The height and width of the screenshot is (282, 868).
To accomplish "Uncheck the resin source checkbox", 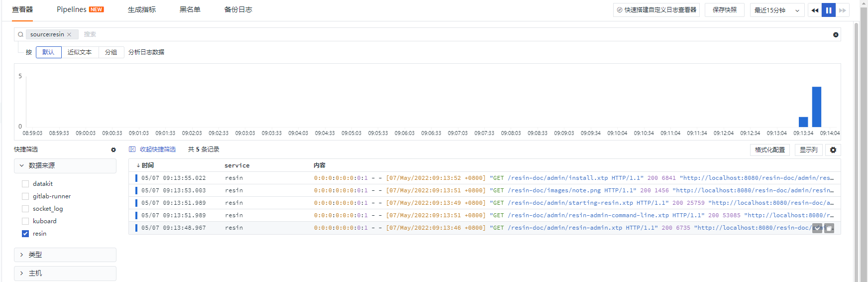I will (x=25, y=234).
